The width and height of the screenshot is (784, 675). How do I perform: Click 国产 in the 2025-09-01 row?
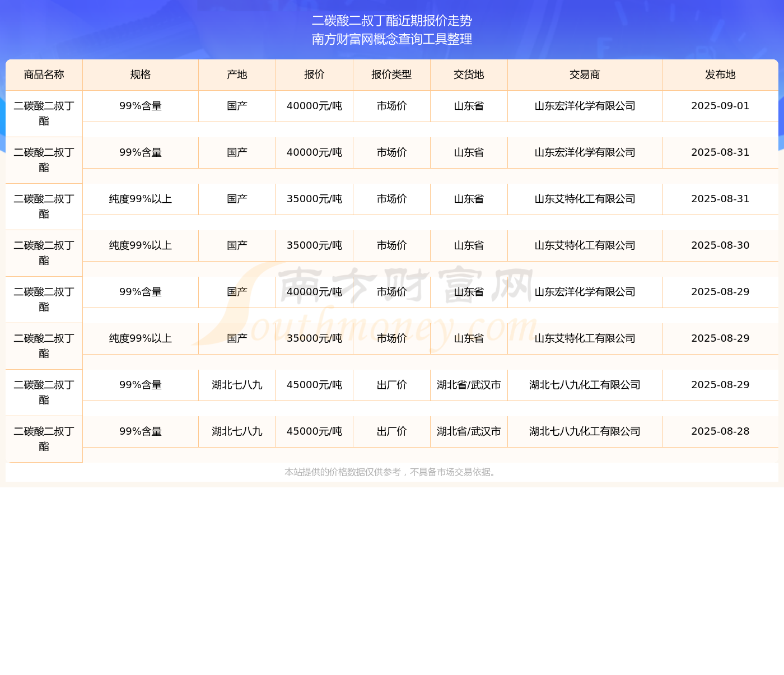[237, 106]
